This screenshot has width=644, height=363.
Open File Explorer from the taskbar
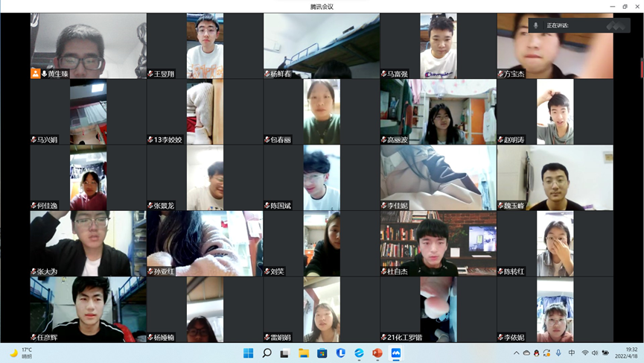click(x=304, y=353)
